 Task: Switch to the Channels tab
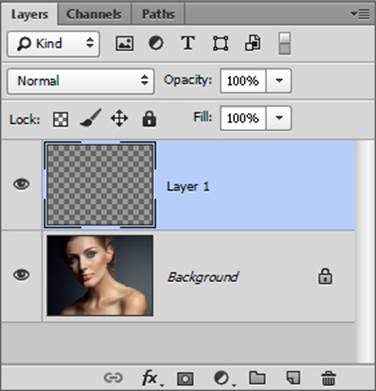[94, 14]
